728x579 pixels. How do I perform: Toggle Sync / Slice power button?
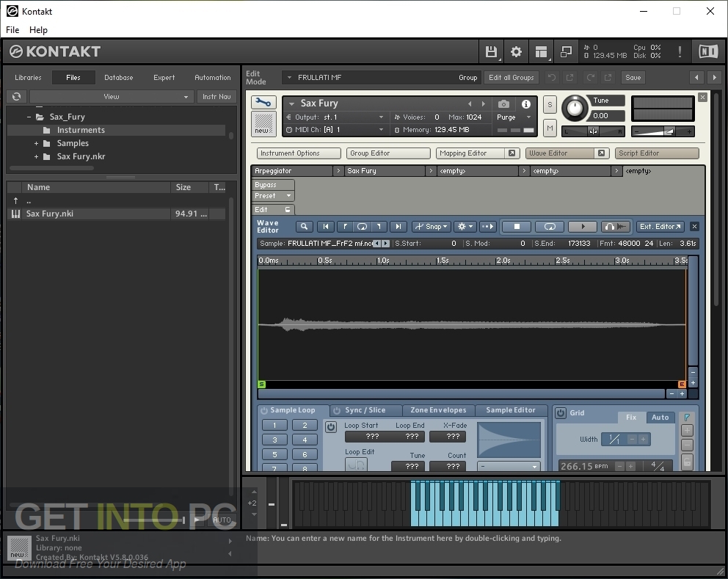click(337, 410)
